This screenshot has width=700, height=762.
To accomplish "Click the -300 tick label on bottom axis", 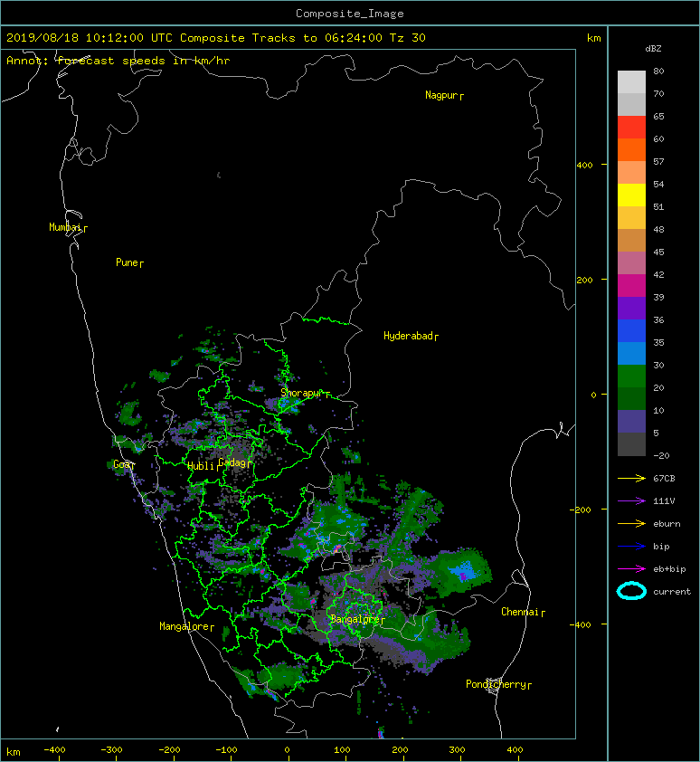I will [x=111, y=750].
